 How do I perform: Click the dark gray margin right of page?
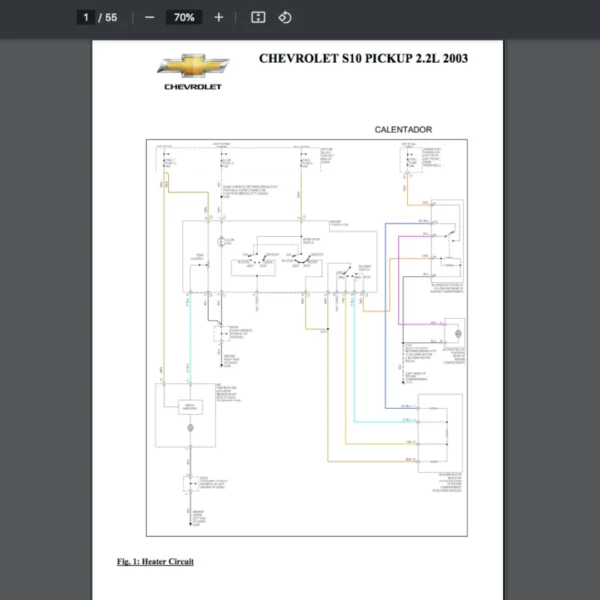click(552, 300)
